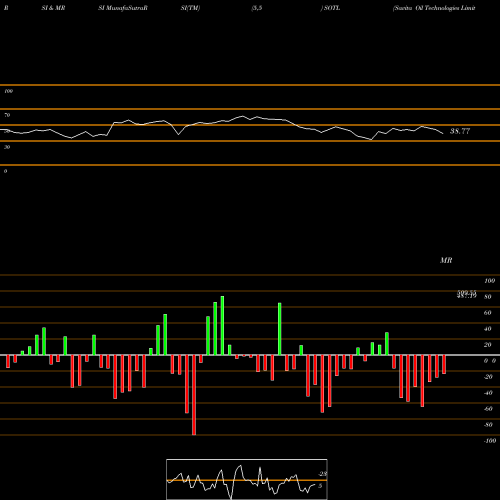Viewport: 500px width, 500px height.
Task: Click the RSI panel '100' level label
Action: coord(9,91)
